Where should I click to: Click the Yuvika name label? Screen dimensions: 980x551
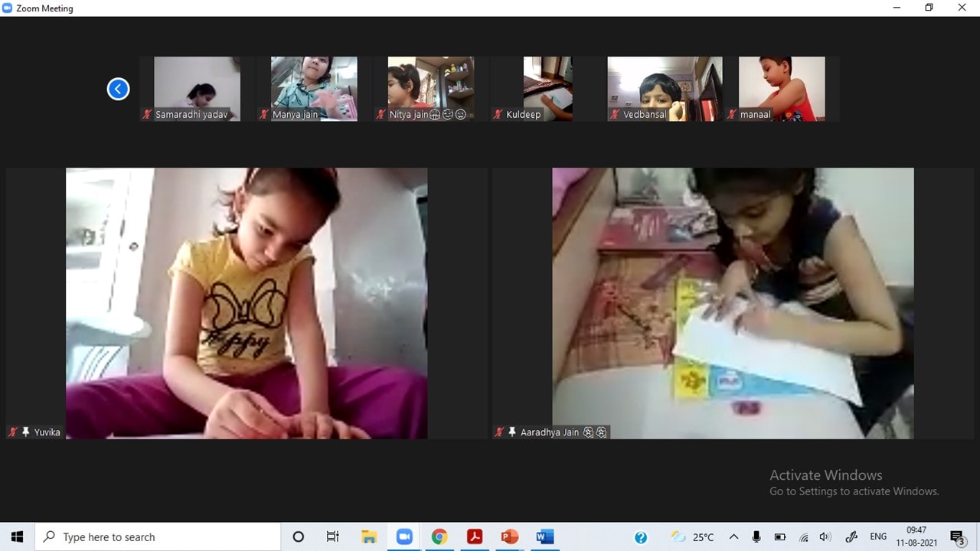pos(47,432)
